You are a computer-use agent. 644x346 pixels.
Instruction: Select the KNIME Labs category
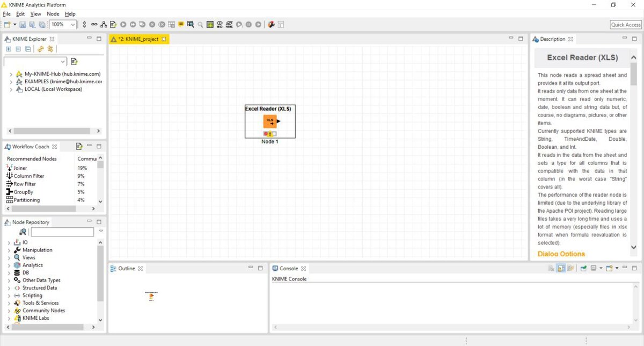(x=35, y=318)
